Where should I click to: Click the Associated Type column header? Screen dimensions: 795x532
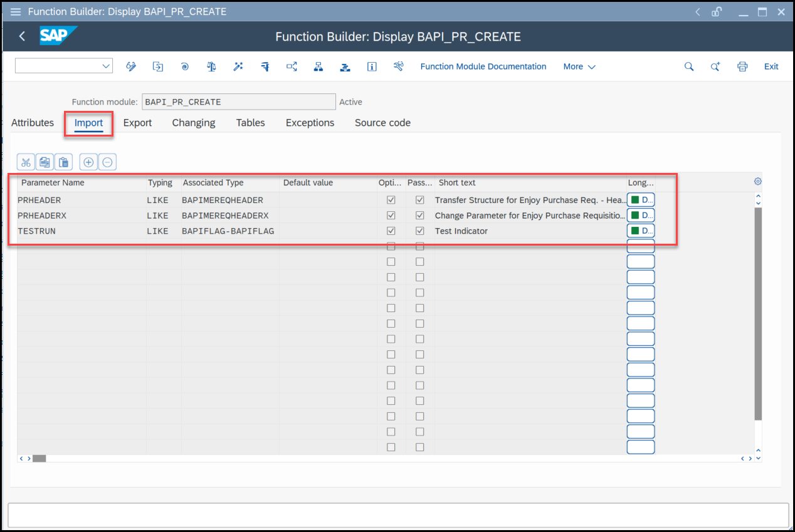click(213, 183)
